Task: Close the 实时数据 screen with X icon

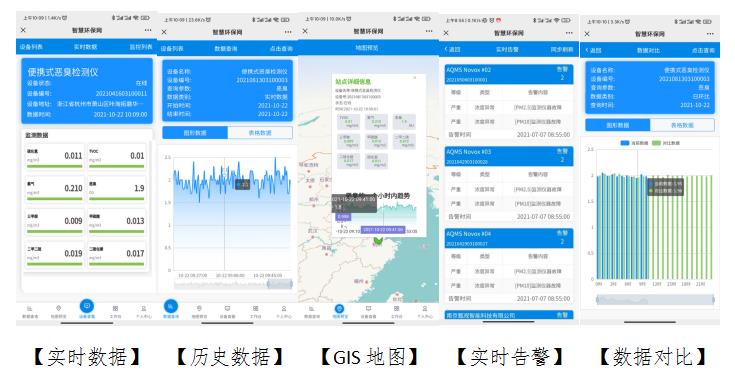Action: (x=23, y=30)
